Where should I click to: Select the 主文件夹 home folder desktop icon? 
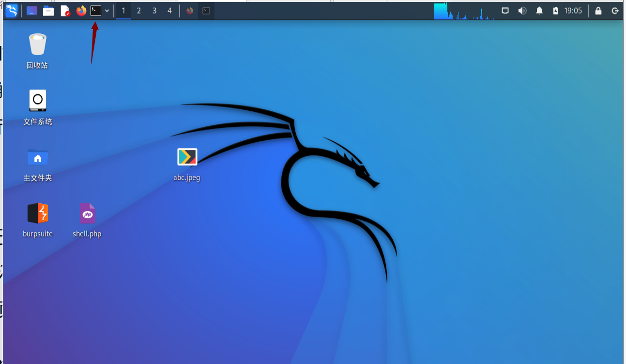point(38,157)
